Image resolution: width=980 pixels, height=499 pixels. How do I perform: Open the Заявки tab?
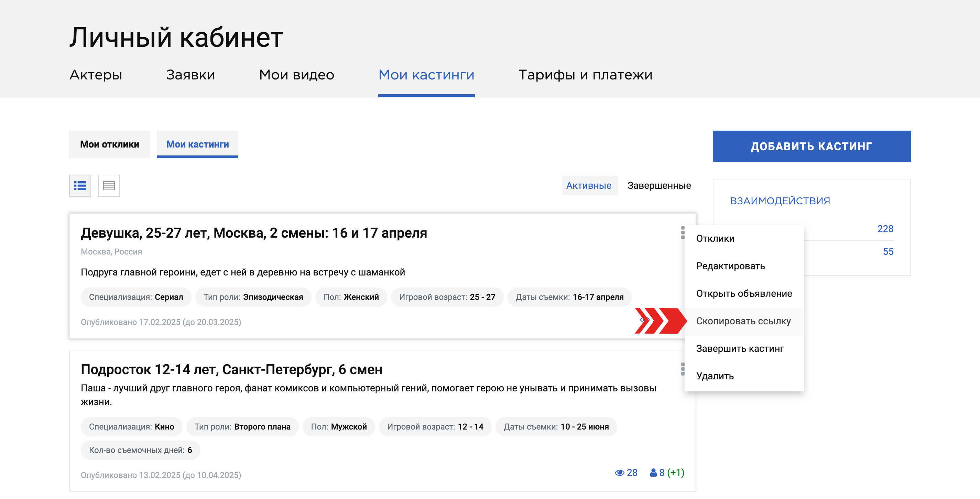tap(190, 75)
